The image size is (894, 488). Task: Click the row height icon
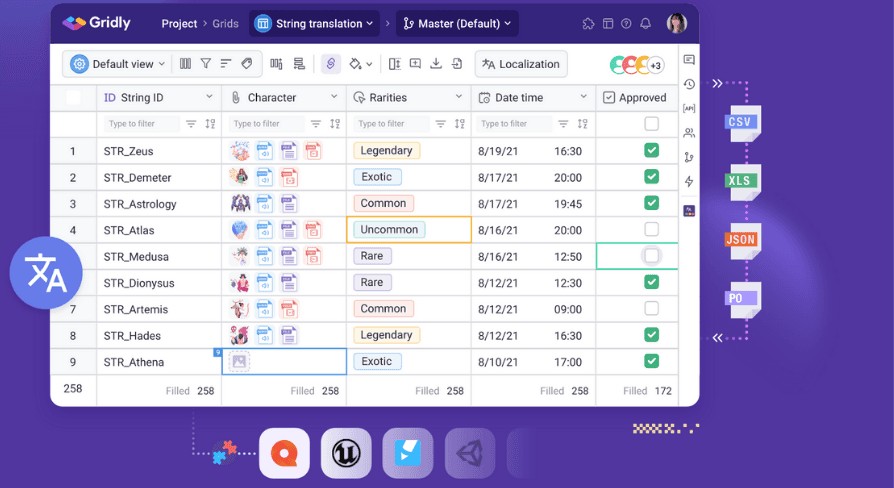coord(395,64)
